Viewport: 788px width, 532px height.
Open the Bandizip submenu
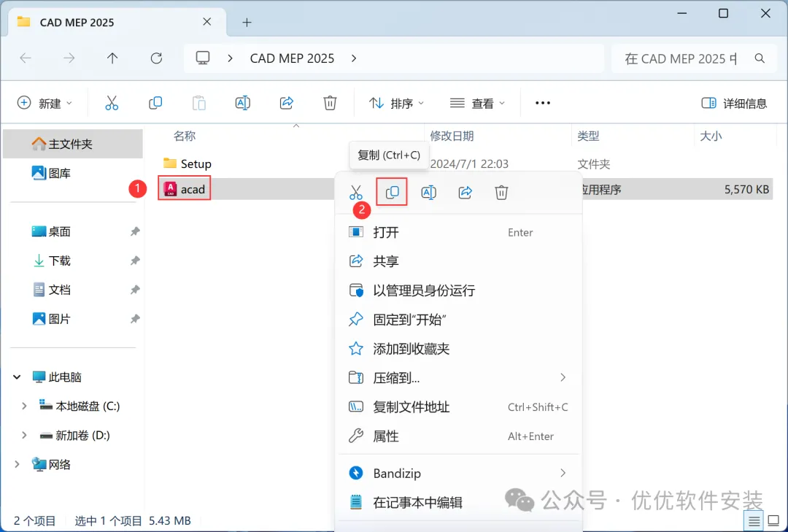[458, 473]
